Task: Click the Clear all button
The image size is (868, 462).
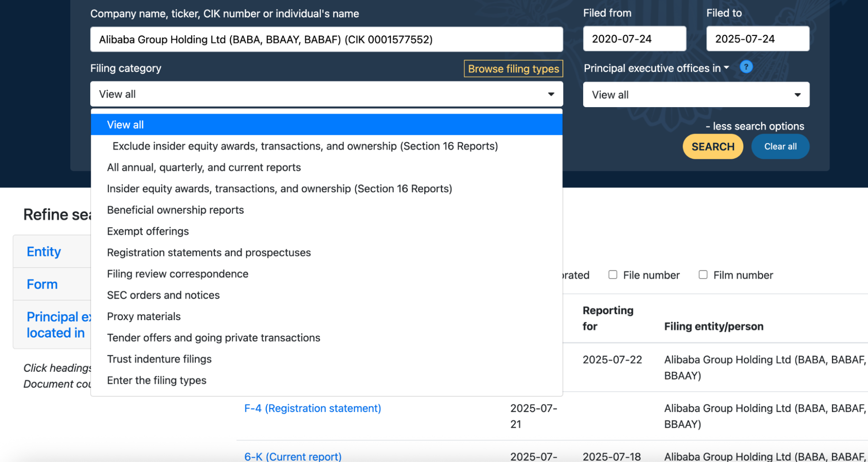Action: click(780, 147)
